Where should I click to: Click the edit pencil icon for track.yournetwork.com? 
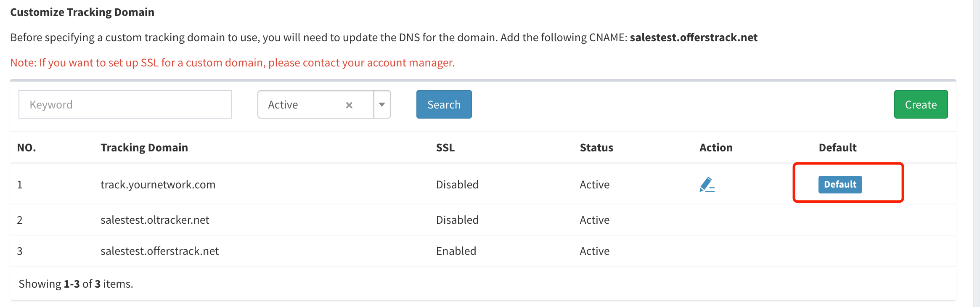707,185
